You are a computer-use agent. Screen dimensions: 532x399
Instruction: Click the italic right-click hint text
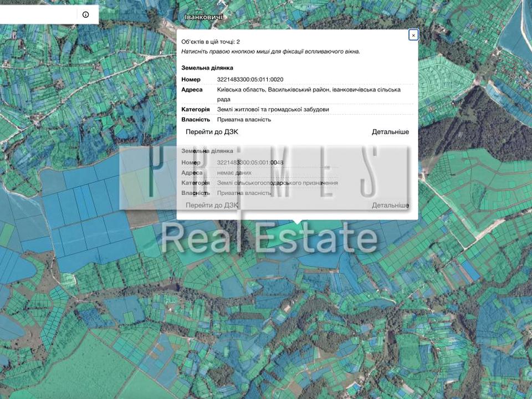point(270,52)
